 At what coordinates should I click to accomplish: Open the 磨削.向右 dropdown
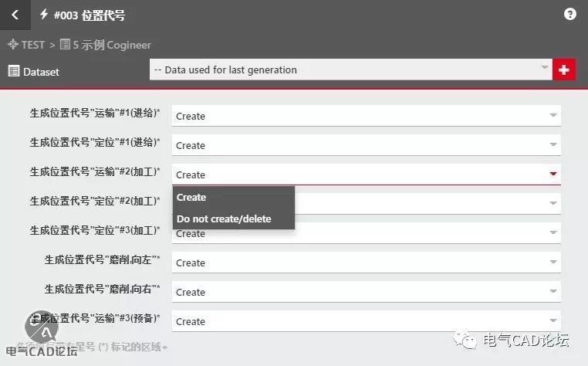tap(366, 292)
